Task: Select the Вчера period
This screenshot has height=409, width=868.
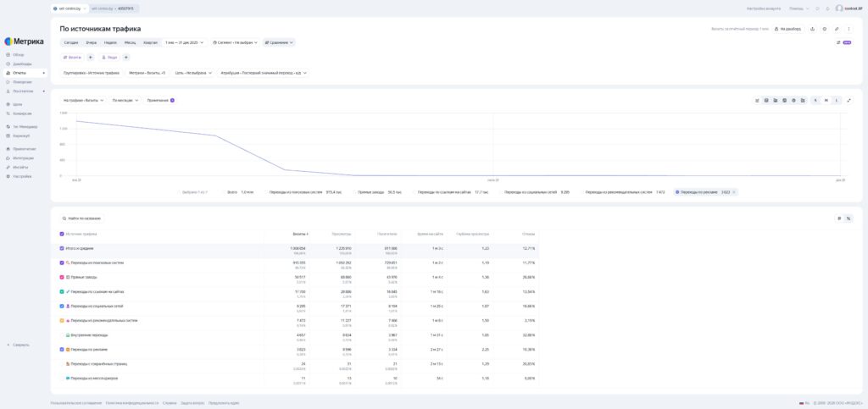Action: point(92,42)
